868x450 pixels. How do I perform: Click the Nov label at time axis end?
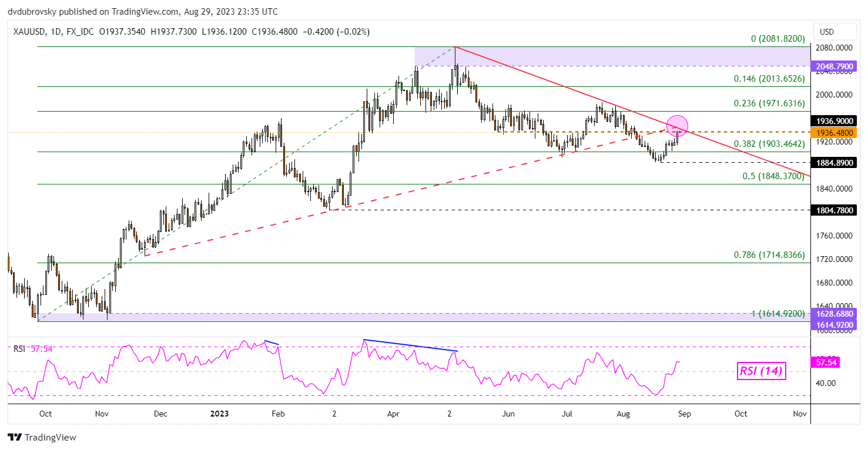pos(800,414)
